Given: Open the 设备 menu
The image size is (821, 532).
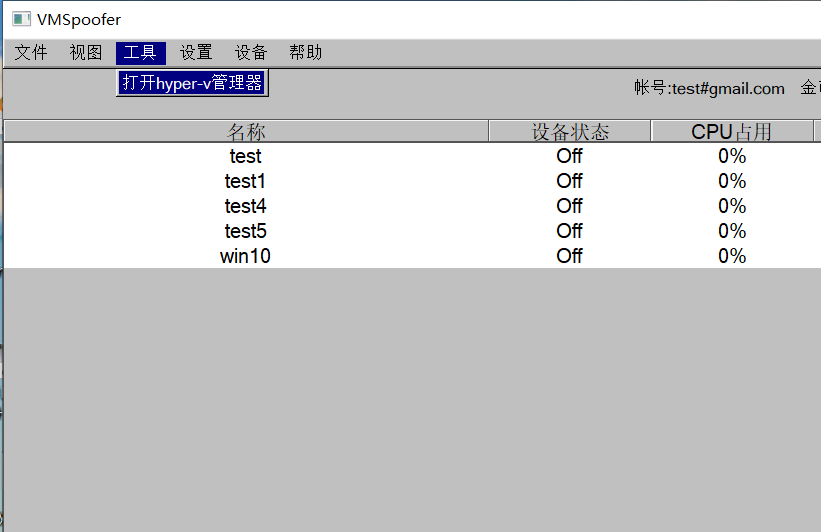Looking at the screenshot, I should [251, 53].
